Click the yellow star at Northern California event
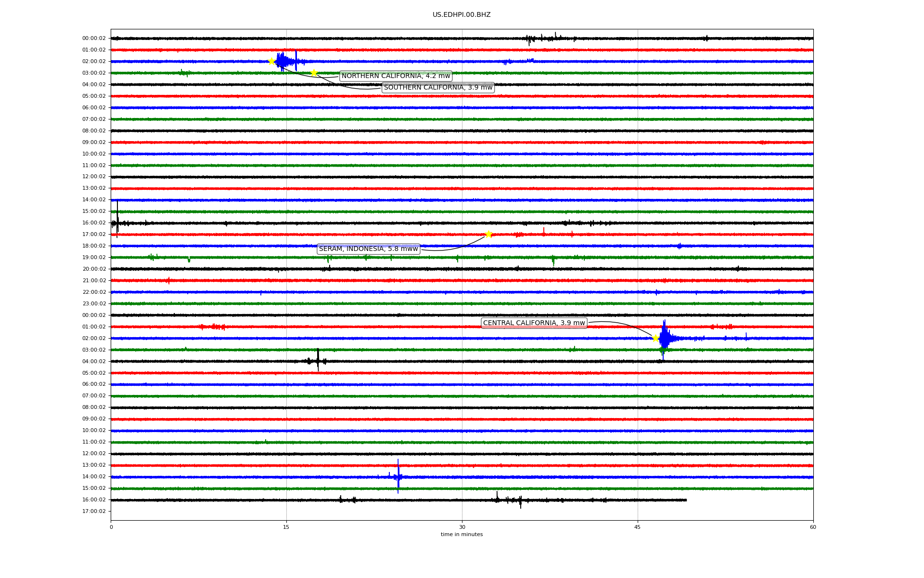 [x=271, y=61]
